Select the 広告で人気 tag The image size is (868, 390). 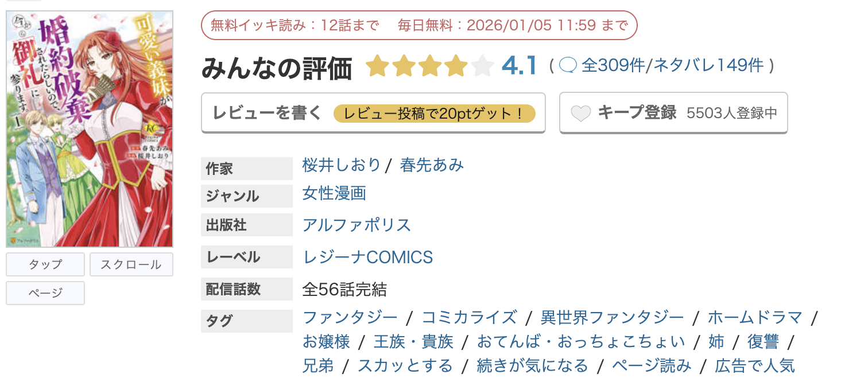(x=754, y=366)
